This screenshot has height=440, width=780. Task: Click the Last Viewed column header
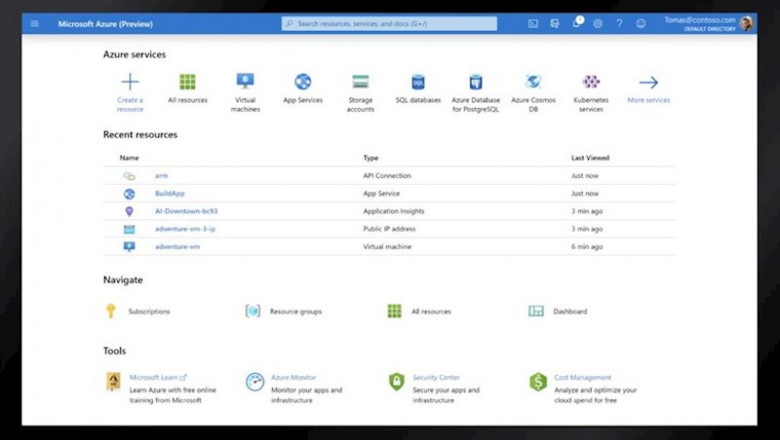coord(590,158)
